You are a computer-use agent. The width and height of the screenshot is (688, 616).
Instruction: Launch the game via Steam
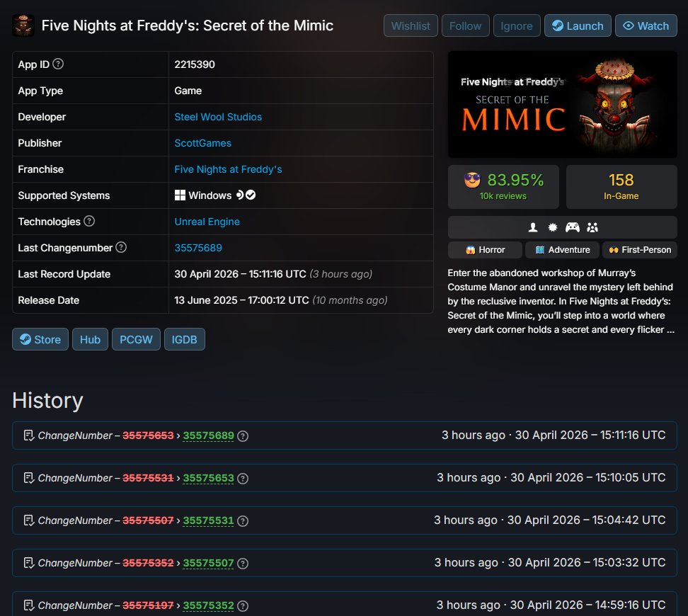(578, 26)
